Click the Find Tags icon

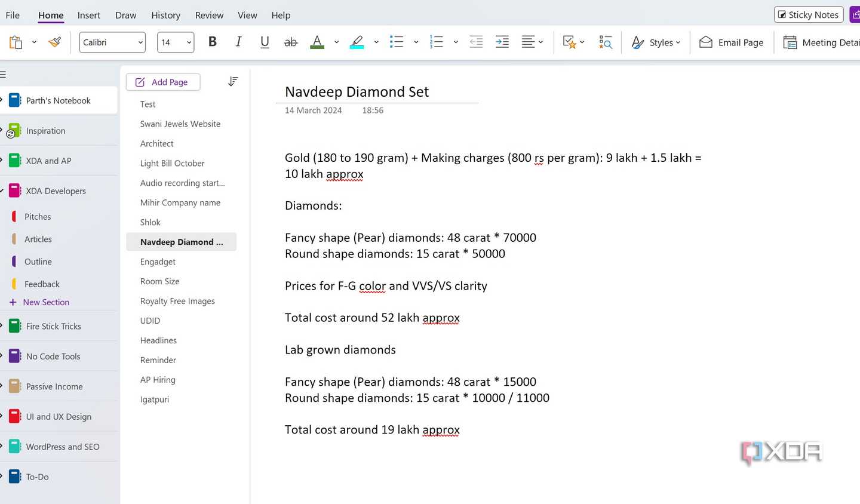tap(606, 42)
